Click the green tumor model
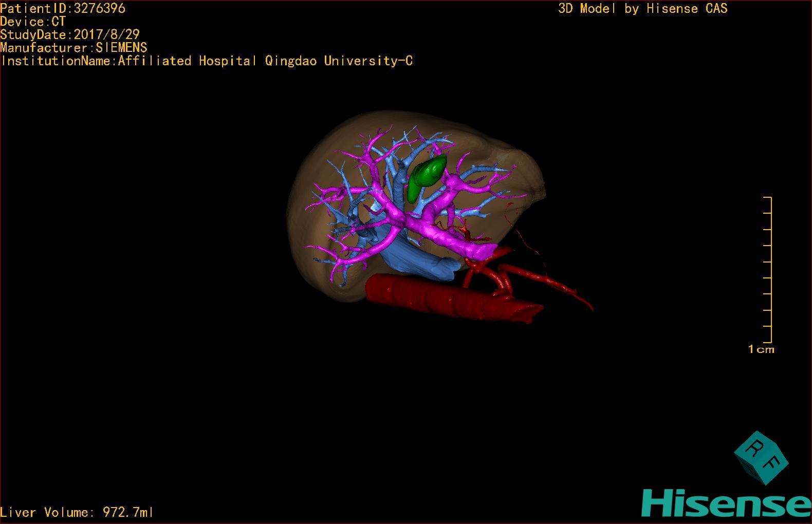Screen dimensions: 812x524 (427, 178)
